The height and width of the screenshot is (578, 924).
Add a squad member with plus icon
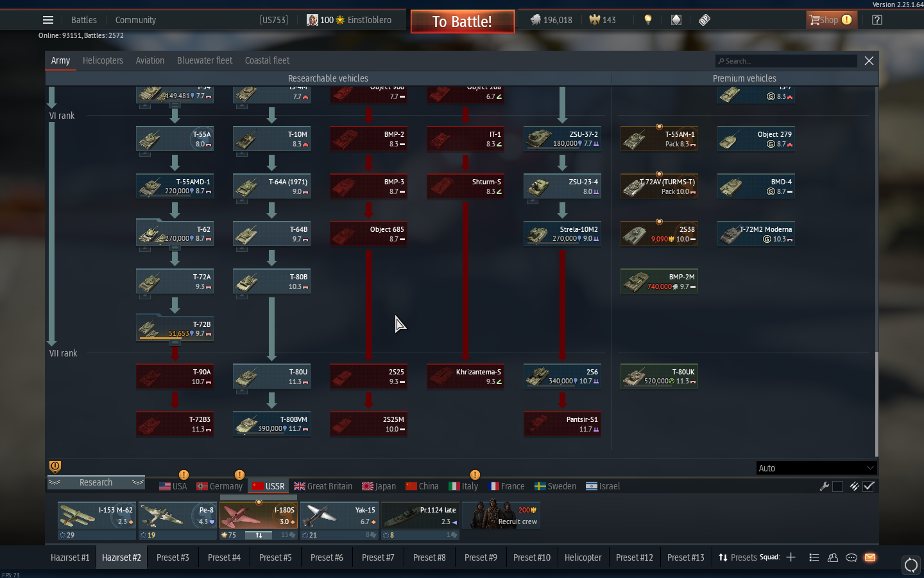(x=791, y=557)
